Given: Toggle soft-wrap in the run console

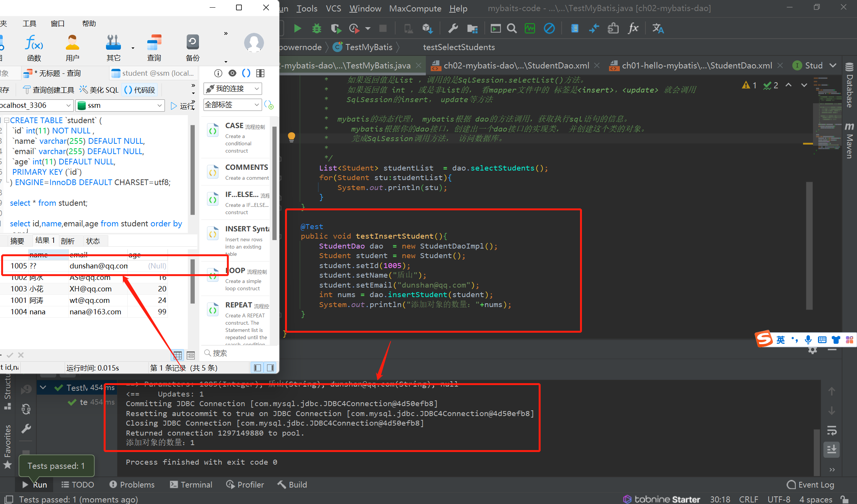Looking at the screenshot, I should tap(832, 430).
